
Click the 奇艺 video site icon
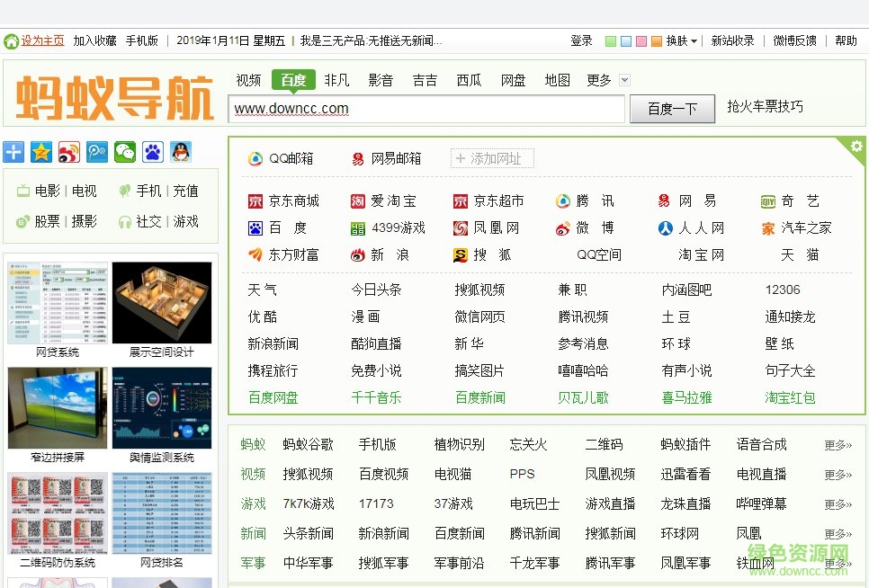[x=766, y=200]
